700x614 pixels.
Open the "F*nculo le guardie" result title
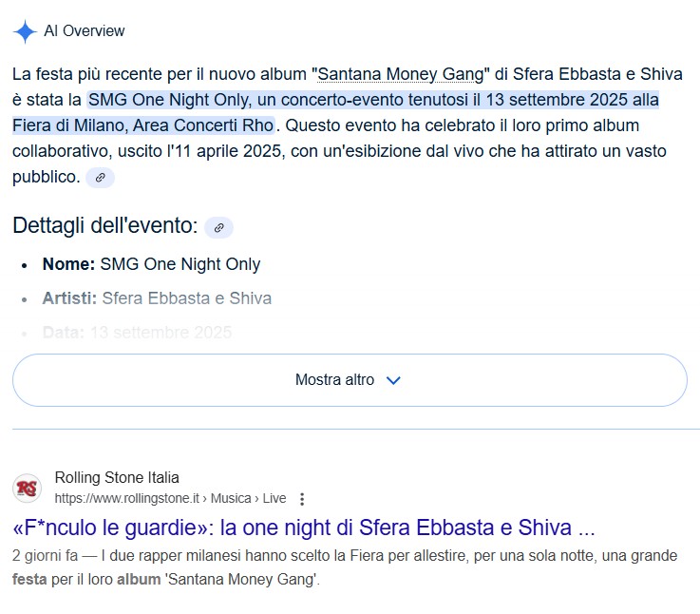(x=304, y=528)
